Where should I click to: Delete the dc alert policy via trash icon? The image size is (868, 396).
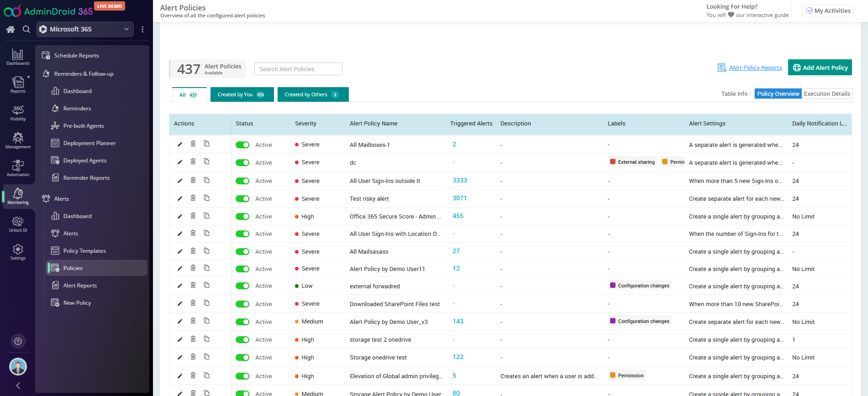[x=193, y=162]
